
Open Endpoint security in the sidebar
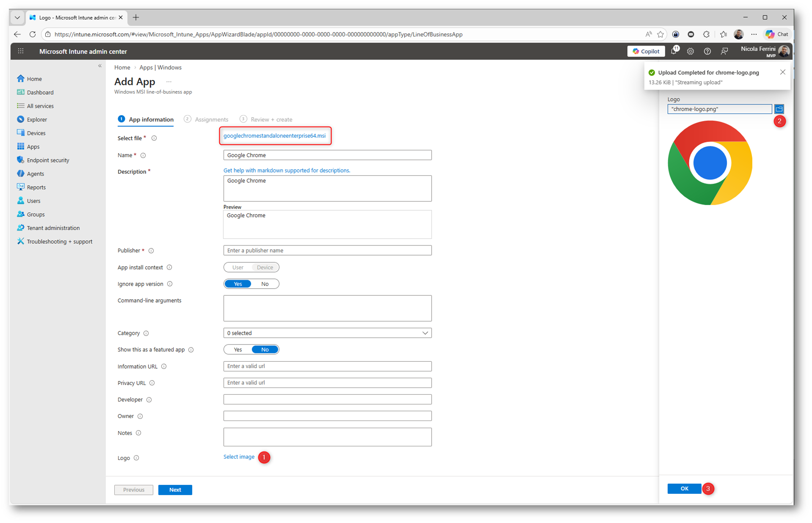(48, 160)
